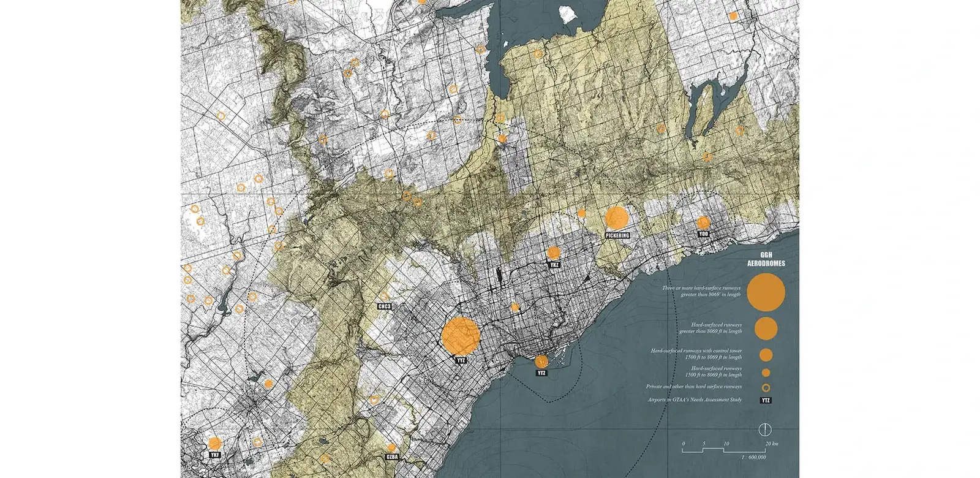This screenshot has width=980, height=478.
Task: Select the YKF airport circle marker
Action: click(214, 444)
